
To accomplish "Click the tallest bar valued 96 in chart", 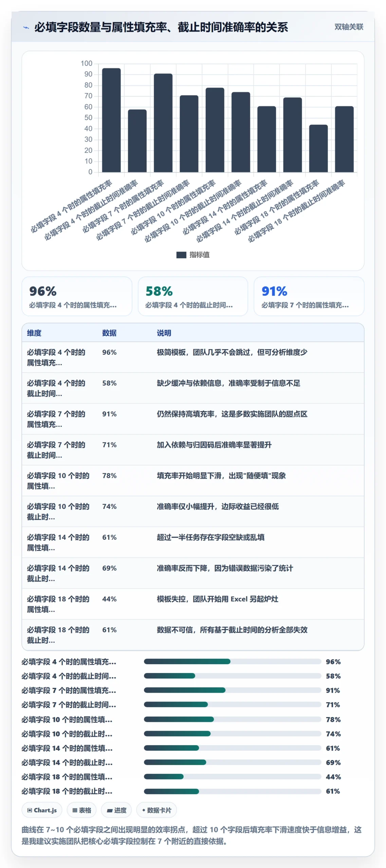I will [111, 120].
